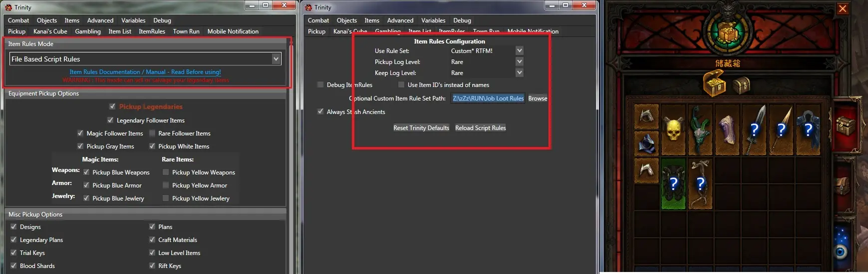Check Use Item ID's instead of names
The height and width of the screenshot is (274, 868).
401,84
